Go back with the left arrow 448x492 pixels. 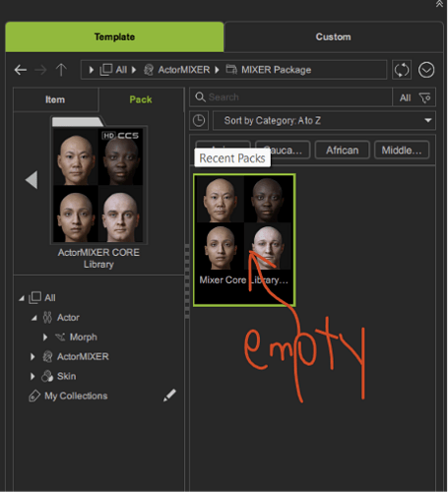21,70
